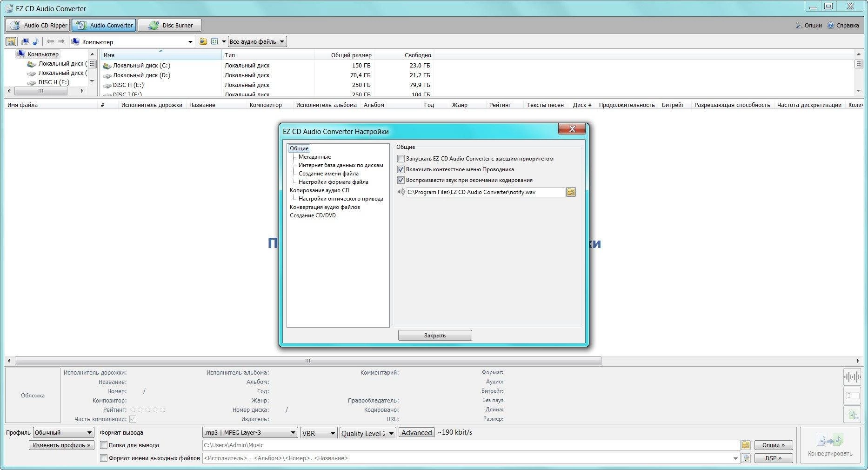868x470 pixels.
Task: Go forward with the right arrow
Action: (61, 41)
